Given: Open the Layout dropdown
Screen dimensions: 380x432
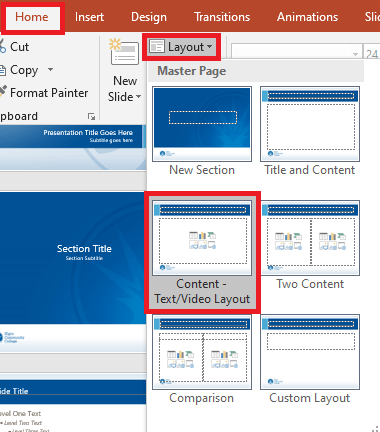Looking at the screenshot, I should [181, 47].
